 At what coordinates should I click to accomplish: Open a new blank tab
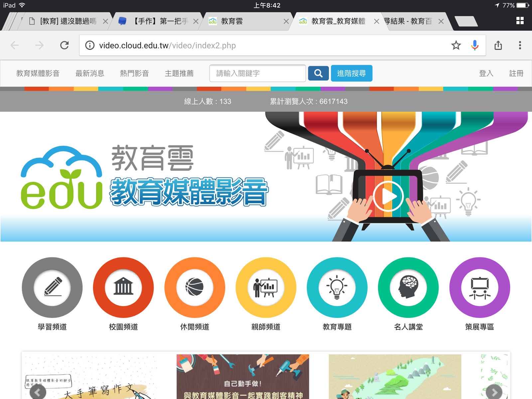pyautogui.click(x=466, y=21)
